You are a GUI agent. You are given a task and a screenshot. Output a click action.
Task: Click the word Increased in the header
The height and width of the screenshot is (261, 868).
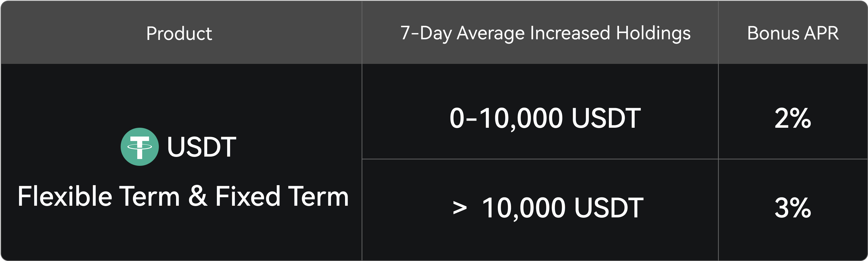[x=570, y=33]
